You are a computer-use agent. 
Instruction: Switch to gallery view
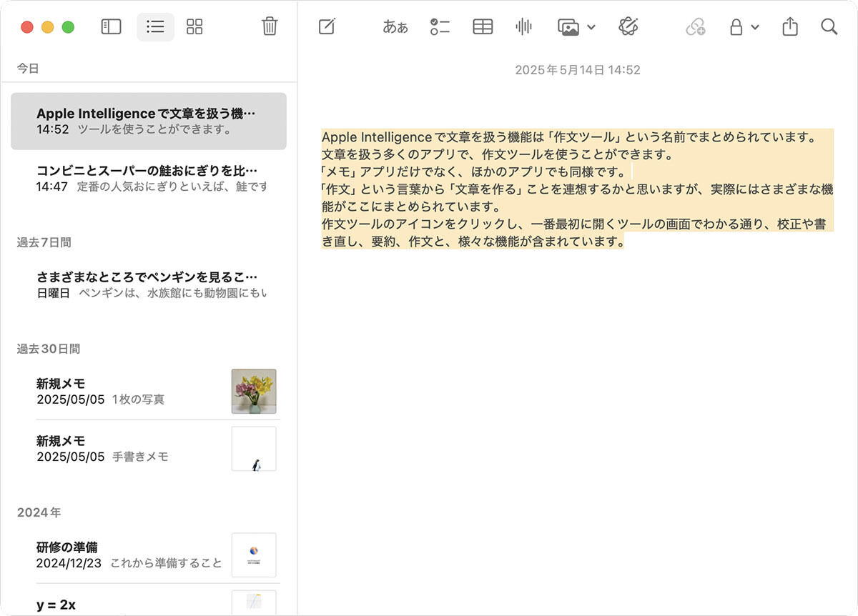click(x=194, y=27)
